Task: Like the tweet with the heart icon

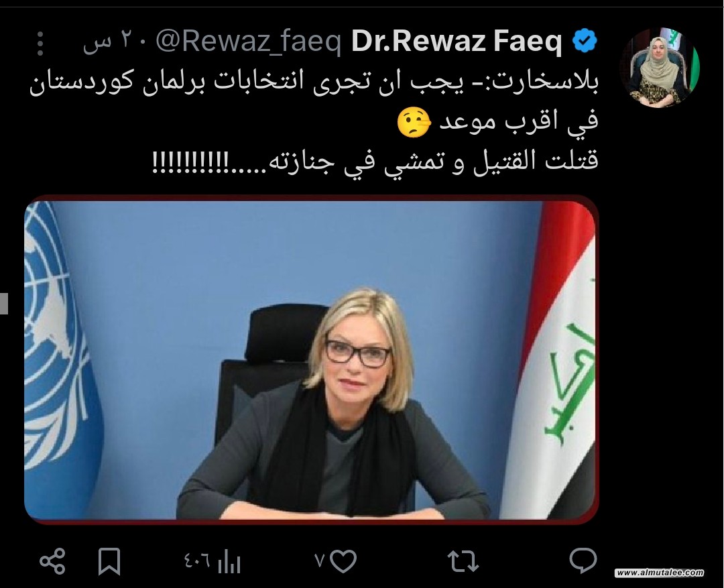Action: pyautogui.click(x=343, y=561)
